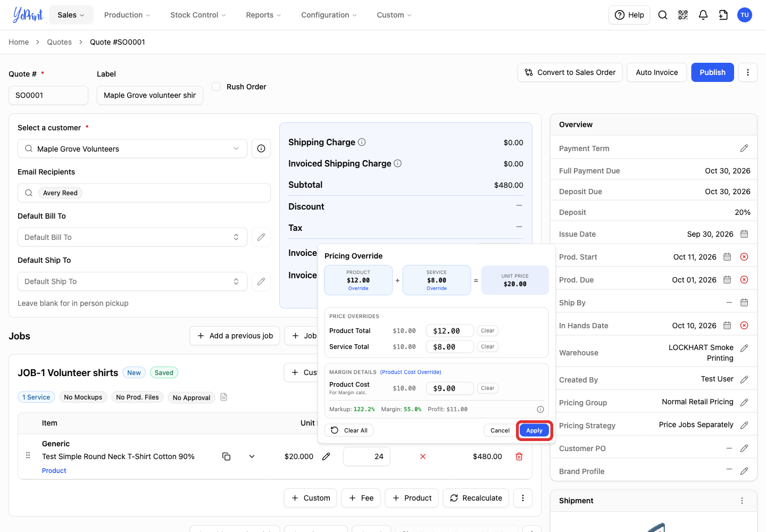Duplicate the Generic line item

(226, 456)
